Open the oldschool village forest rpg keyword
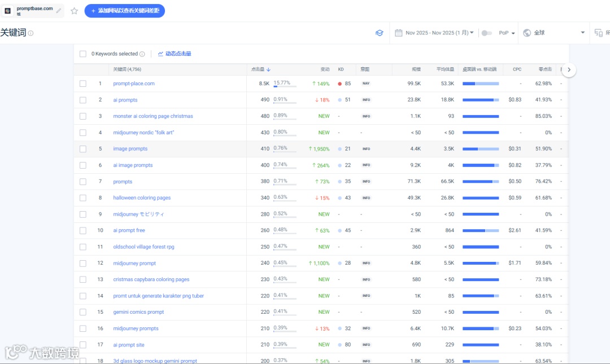610x364 pixels. 143,247
